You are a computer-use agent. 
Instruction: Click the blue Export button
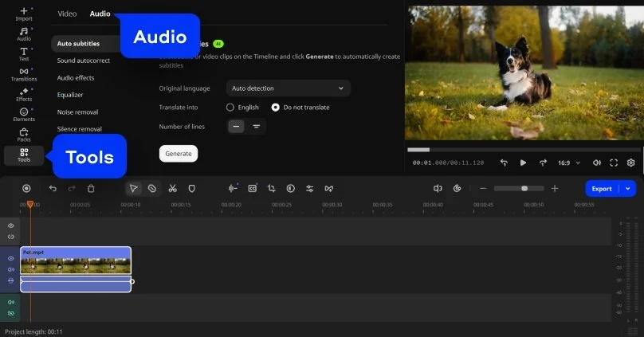click(602, 189)
